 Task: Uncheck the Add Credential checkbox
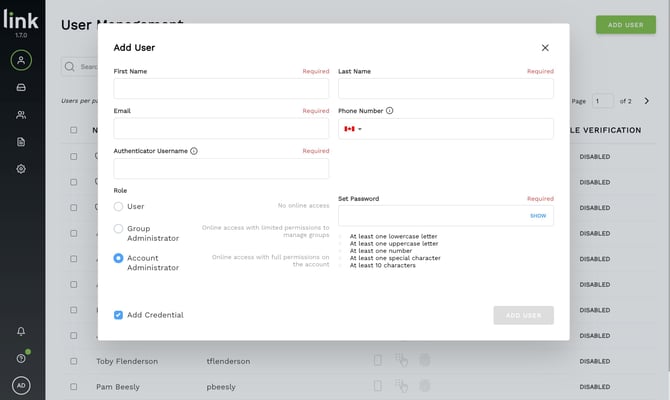(x=118, y=315)
